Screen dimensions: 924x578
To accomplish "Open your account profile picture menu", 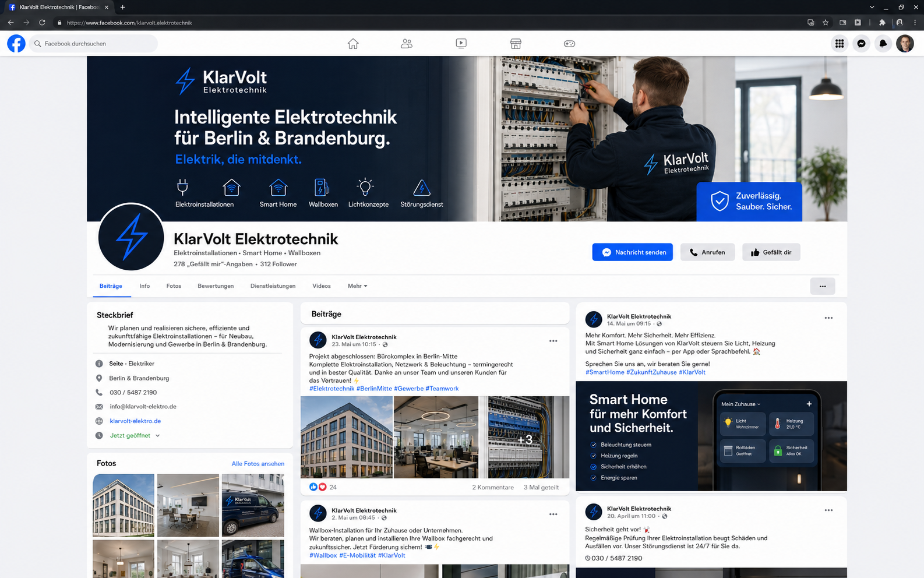I will [905, 44].
